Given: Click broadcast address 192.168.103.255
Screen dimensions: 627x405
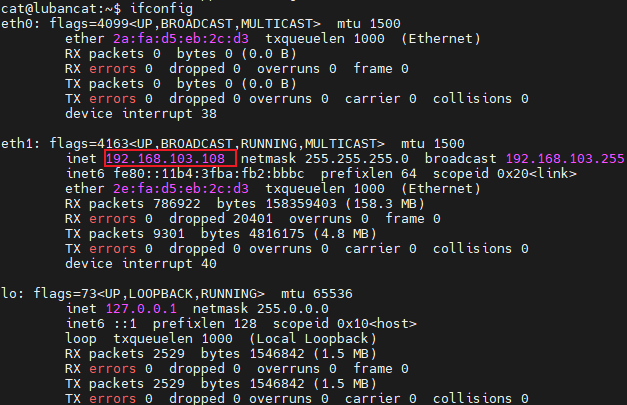Looking at the screenshot, I should click(x=565, y=159).
